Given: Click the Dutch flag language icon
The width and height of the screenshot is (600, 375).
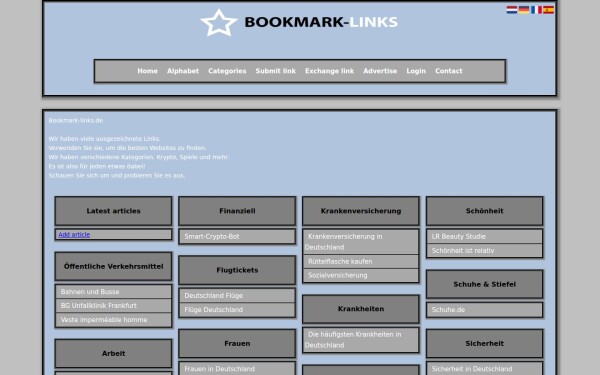Looking at the screenshot, I should pos(512,10).
